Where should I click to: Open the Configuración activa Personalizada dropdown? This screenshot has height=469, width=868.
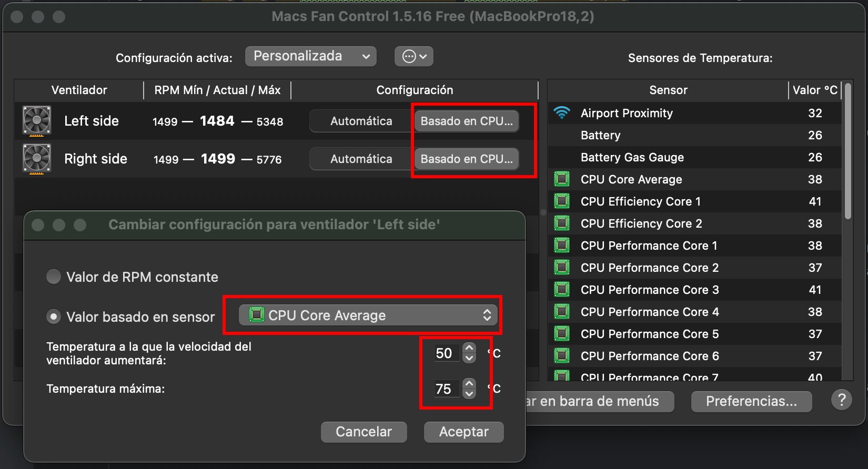[311, 56]
